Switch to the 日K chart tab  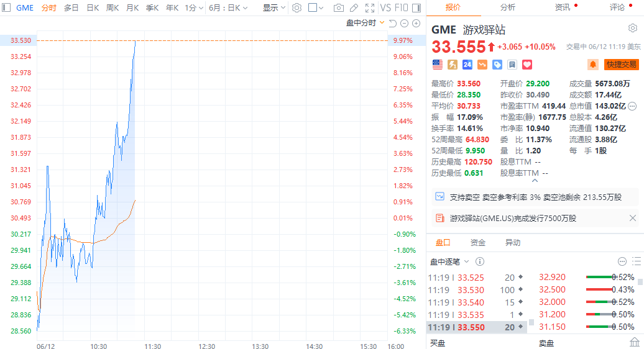coord(93,8)
